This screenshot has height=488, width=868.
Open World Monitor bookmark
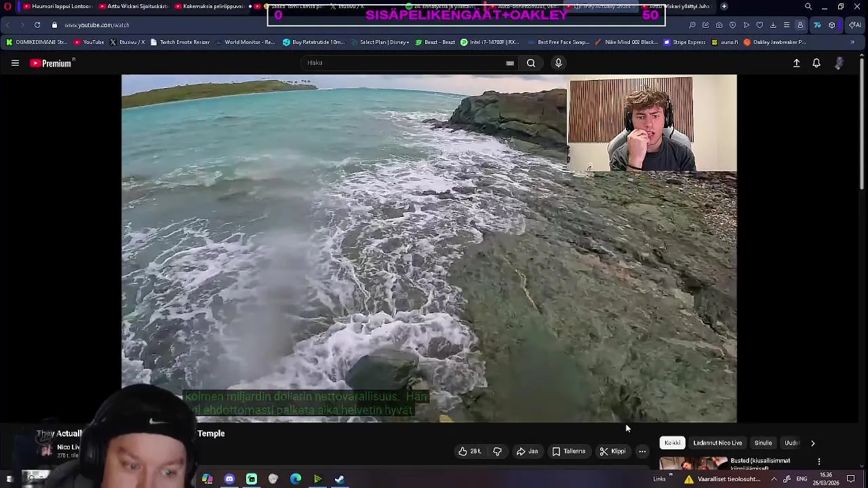(x=245, y=42)
